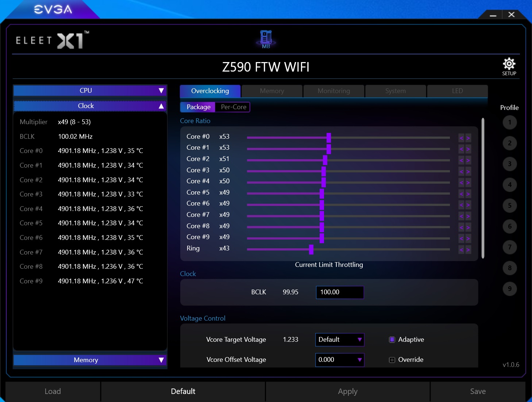532x402 pixels.
Task: Select profile slot 3
Action: (x=510, y=164)
